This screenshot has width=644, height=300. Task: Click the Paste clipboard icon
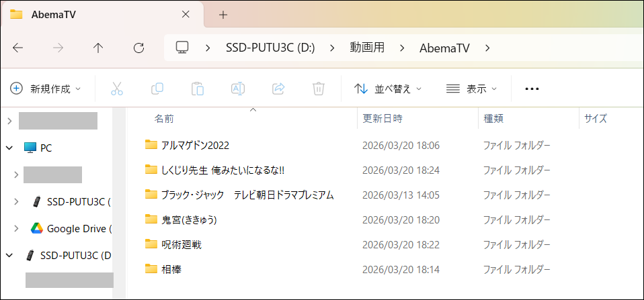pos(198,89)
